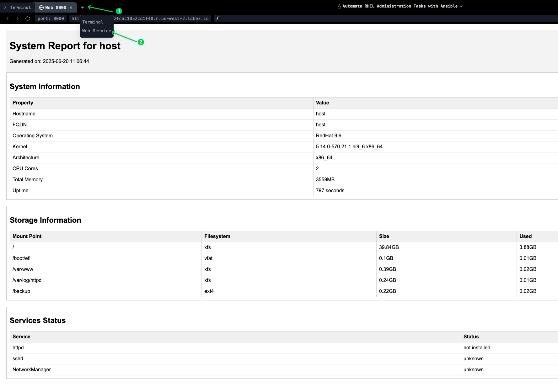Choose Web Service from the dropdown menu

[x=96, y=30]
